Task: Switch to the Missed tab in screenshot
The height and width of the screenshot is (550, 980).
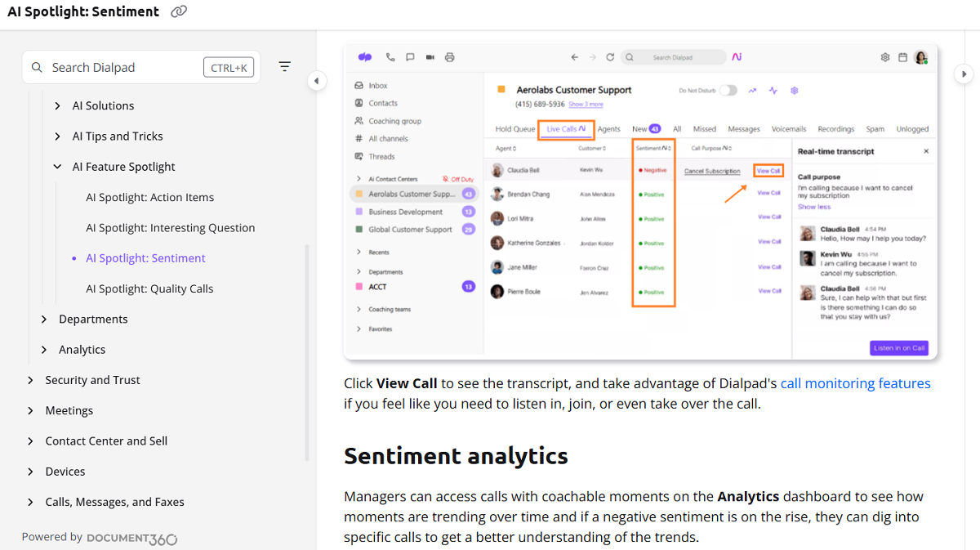Action: coord(705,129)
